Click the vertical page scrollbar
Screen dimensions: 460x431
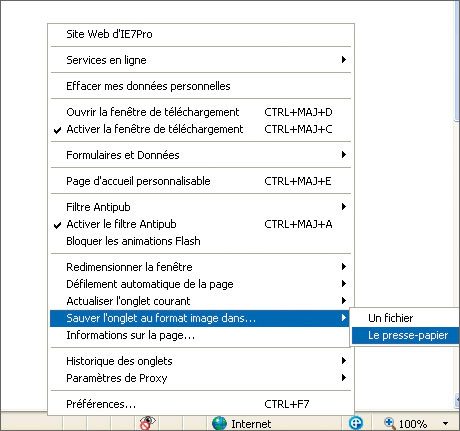pyautogui.click(x=457, y=205)
